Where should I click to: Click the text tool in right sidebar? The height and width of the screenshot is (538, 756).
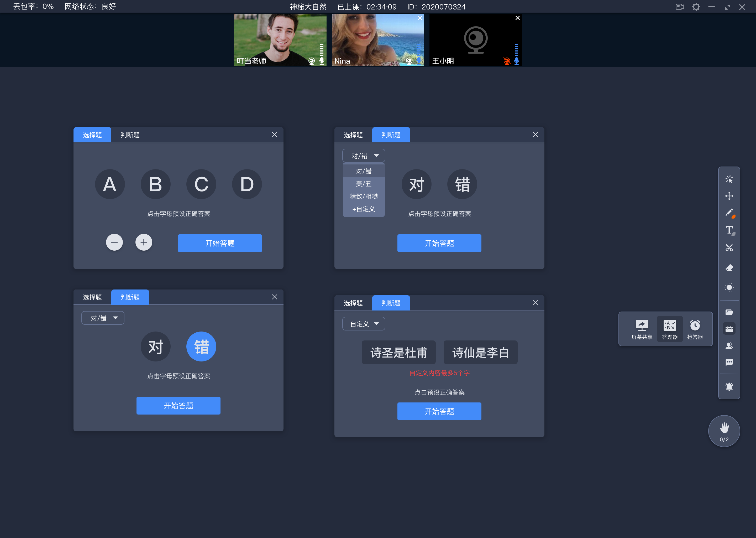(x=729, y=229)
